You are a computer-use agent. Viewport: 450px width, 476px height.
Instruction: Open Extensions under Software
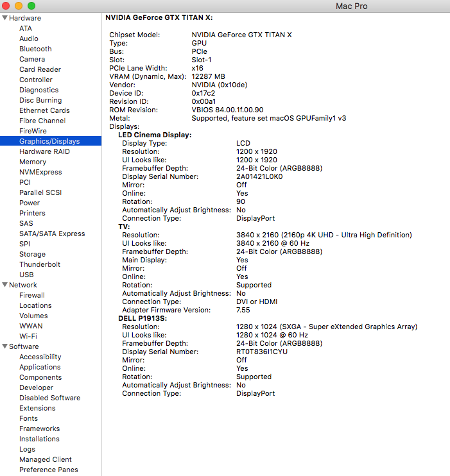click(37, 408)
